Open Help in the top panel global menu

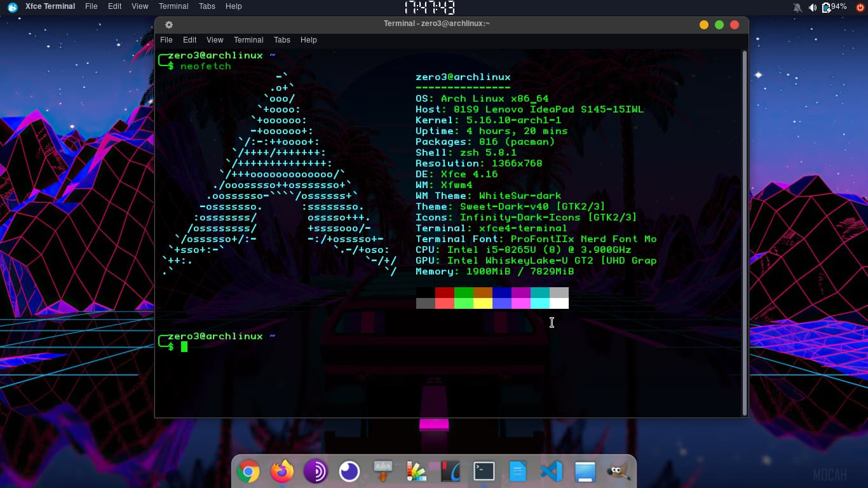point(234,6)
